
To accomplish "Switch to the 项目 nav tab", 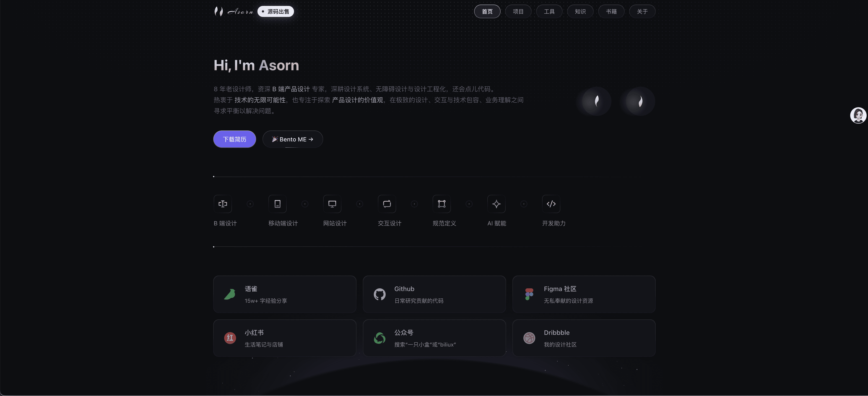I will click(518, 11).
